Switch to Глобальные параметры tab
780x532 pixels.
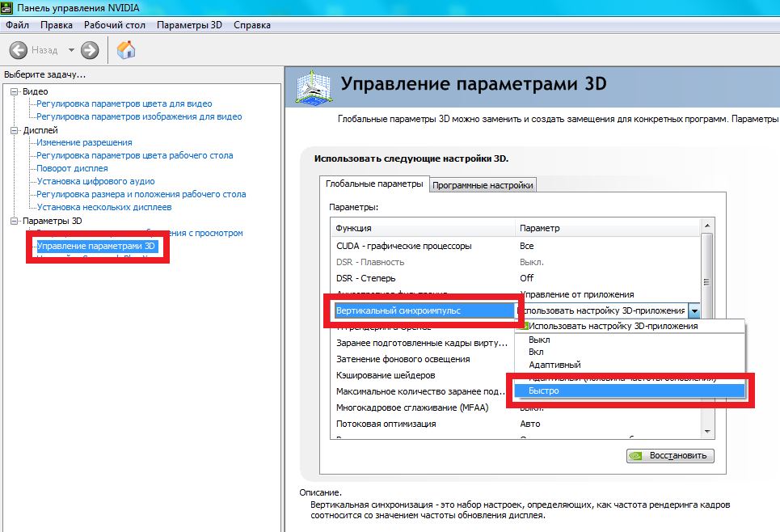[x=374, y=184]
